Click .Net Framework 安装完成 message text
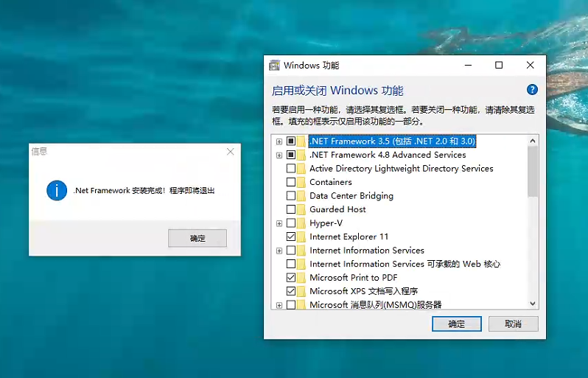 144,191
